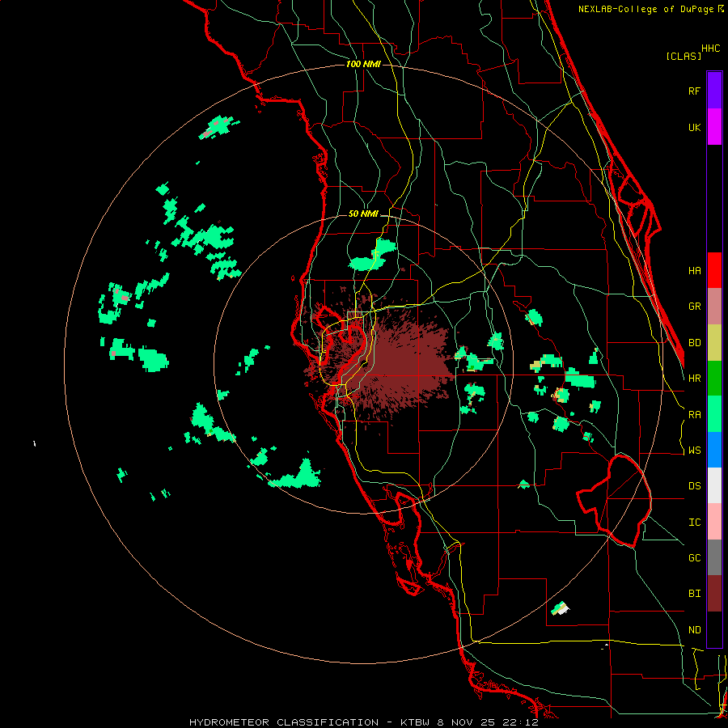Click the blue WS legend color swatch

pyautogui.click(x=714, y=450)
